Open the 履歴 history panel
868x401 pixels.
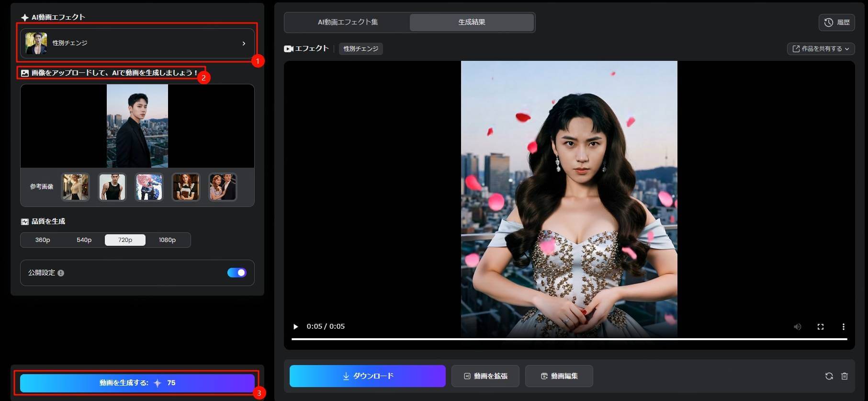[837, 23]
